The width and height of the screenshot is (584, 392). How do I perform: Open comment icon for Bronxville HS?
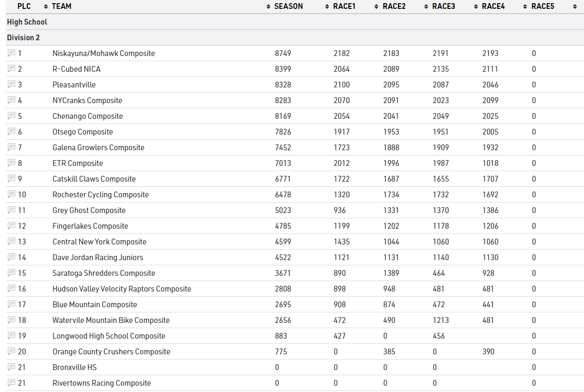click(12, 367)
